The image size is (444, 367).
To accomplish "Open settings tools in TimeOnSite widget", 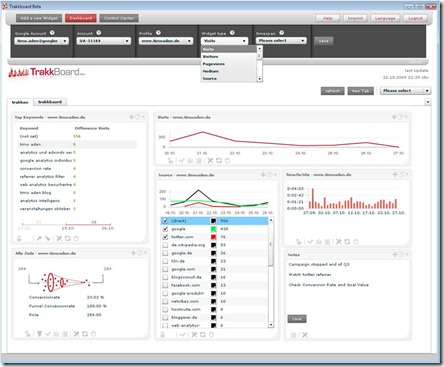I will [339, 242].
